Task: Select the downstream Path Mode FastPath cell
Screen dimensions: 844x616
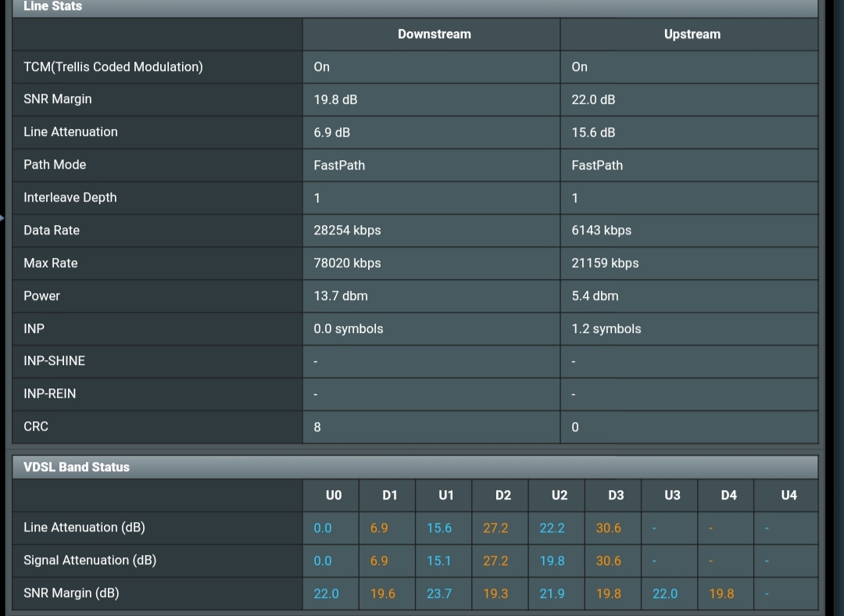Action: pos(339,166)
